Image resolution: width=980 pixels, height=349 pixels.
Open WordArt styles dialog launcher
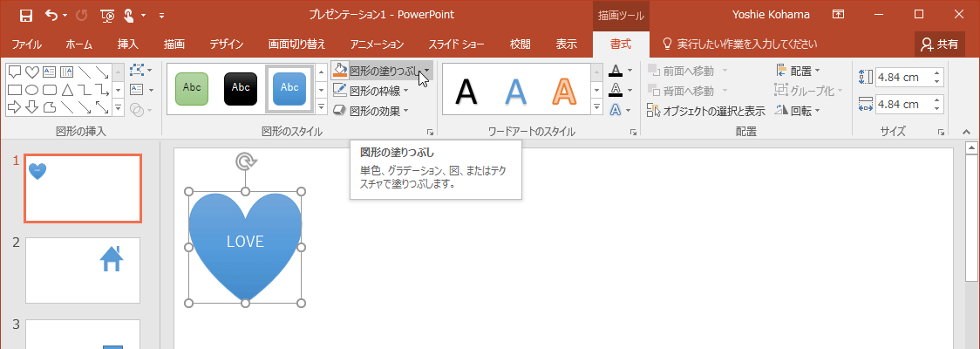click(633, 132)
